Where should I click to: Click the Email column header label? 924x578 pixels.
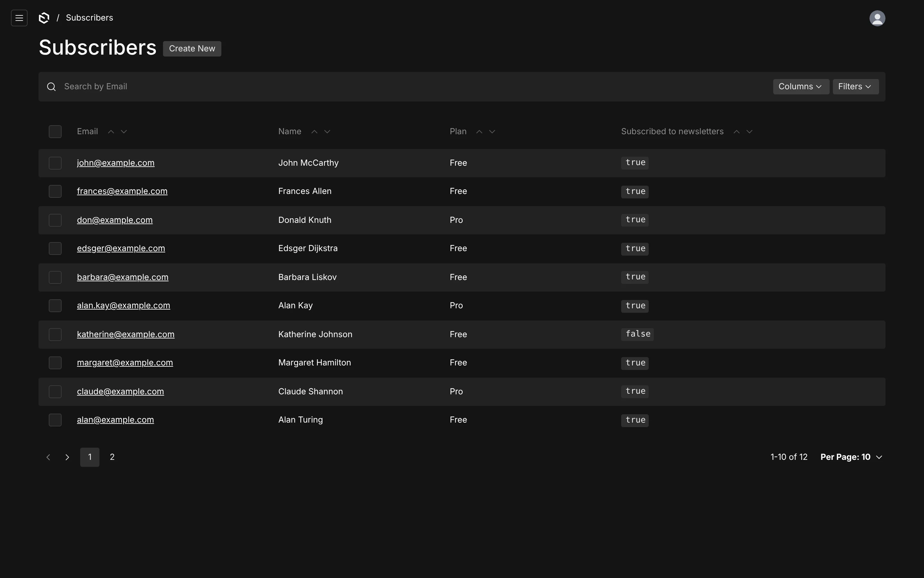[88, 132]
